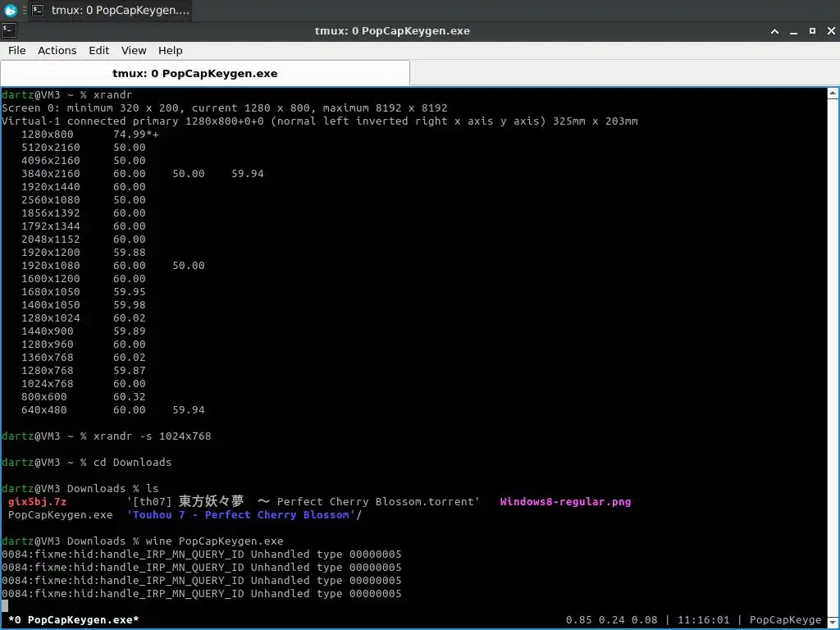Viewport: 840px width, 630px height.
Task: Open the Edit menu
Action: click(x=98, y=50)
